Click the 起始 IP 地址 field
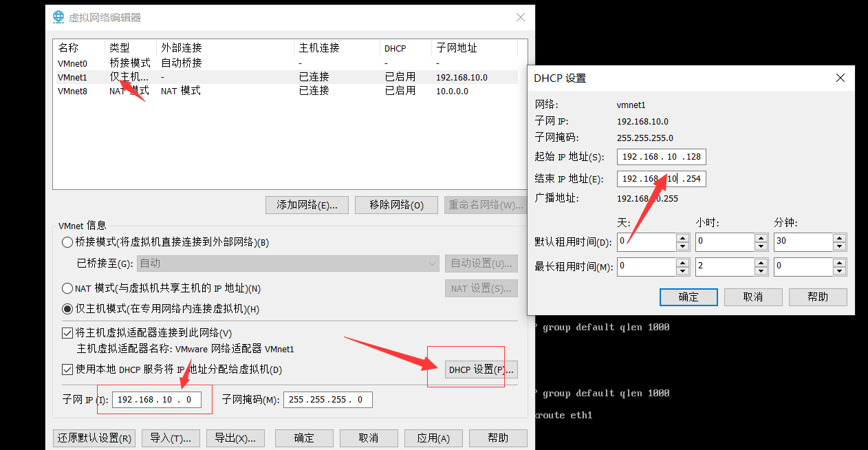This screenshot has width=868, height=450. click(x=662, y=157)
